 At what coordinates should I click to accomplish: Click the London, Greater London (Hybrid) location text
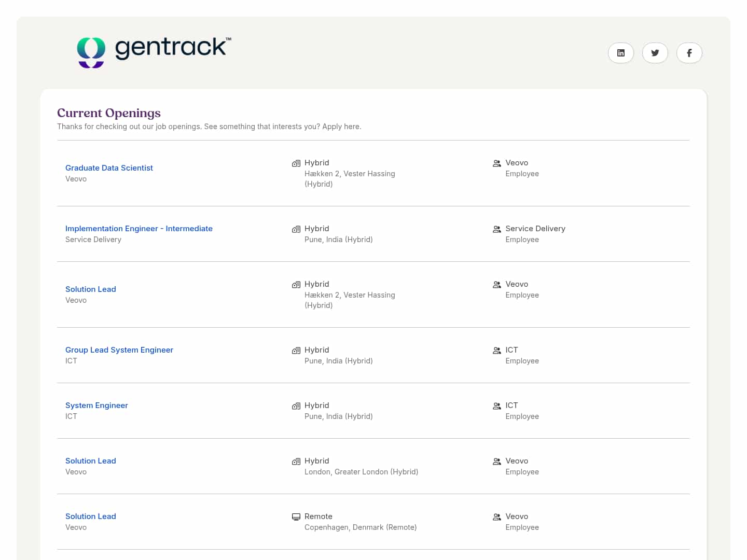tap(361, 472)
